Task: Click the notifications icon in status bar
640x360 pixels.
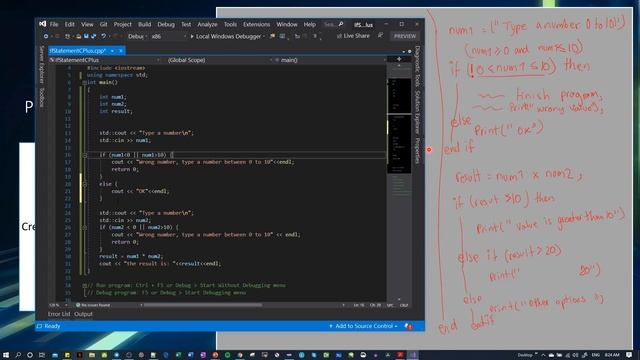Action: point(409,326)
